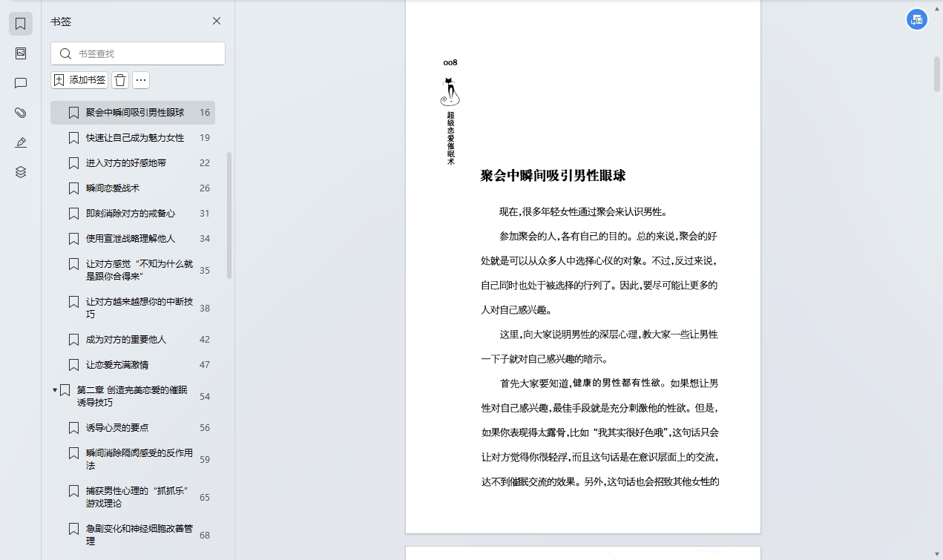Click the 书签查找 search field

click(138, 53)
